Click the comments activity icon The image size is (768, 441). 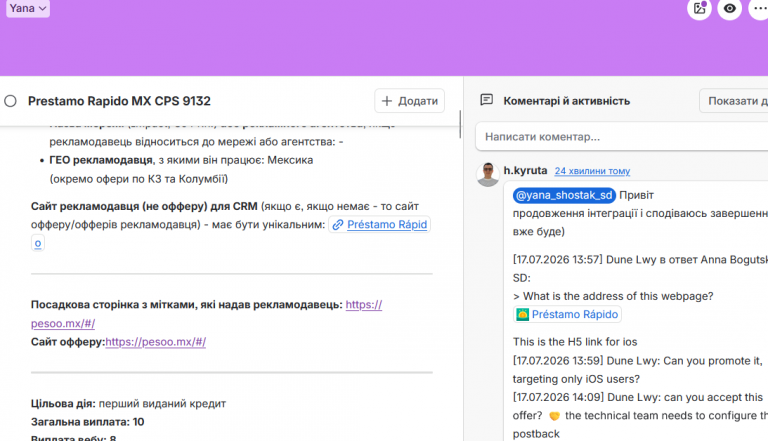[486, 100]
